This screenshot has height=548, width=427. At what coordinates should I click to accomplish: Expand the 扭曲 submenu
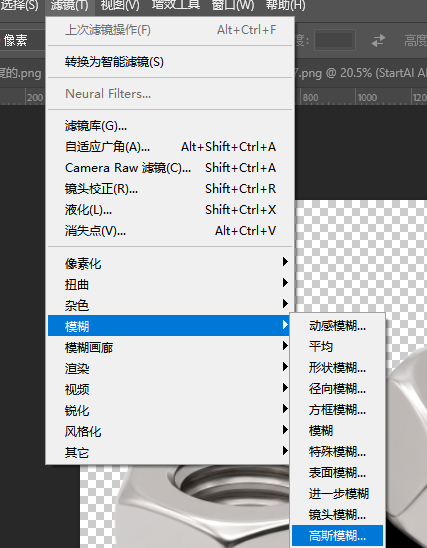(170, 284)
